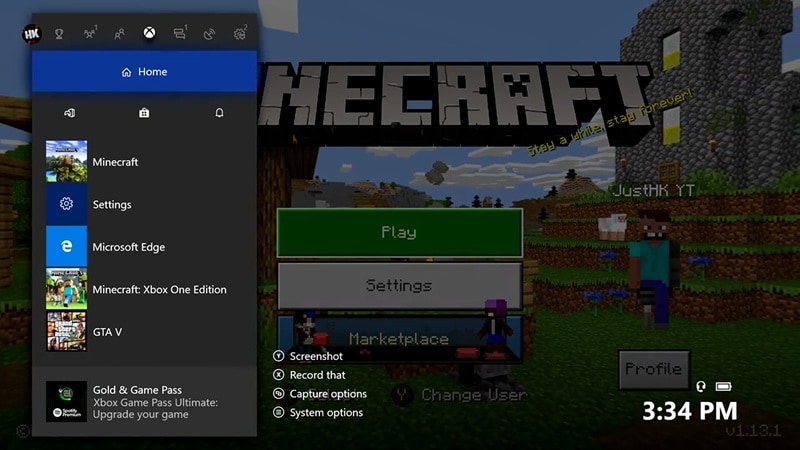This screenshot has height=450, width=800.
Task: Open the Minecraft Marketplace button
Action: [399, 339]
